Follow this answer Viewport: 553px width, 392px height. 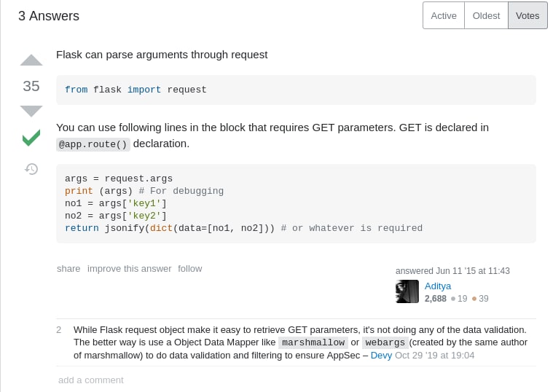(x=189, y=269)
